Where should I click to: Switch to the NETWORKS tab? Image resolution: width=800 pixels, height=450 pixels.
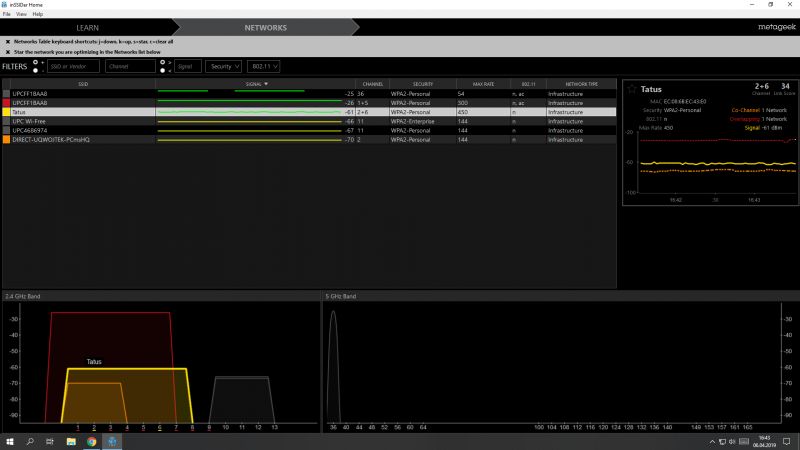click(x=265, y=28)
